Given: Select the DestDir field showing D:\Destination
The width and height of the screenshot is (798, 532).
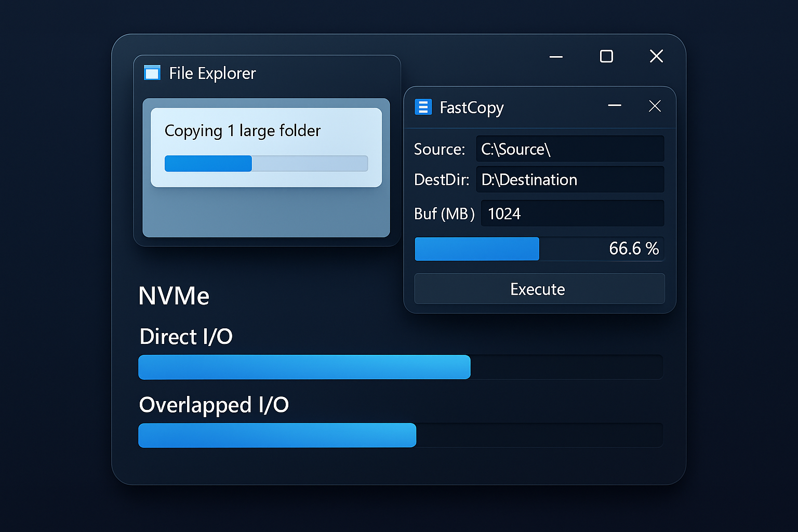Looking at the screenshot, I should [x=570, y=179].
